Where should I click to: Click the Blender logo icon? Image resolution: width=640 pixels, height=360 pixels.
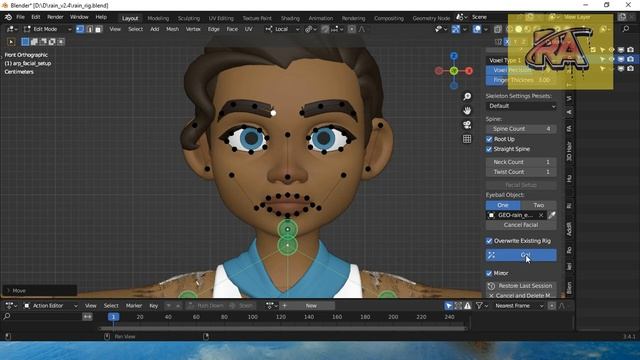(x=8, y=17)
